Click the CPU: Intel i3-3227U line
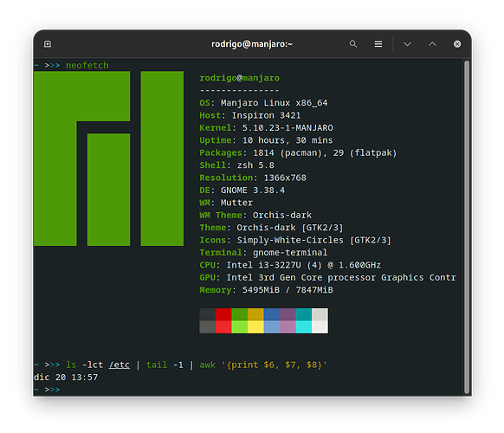 pos(290,265)
